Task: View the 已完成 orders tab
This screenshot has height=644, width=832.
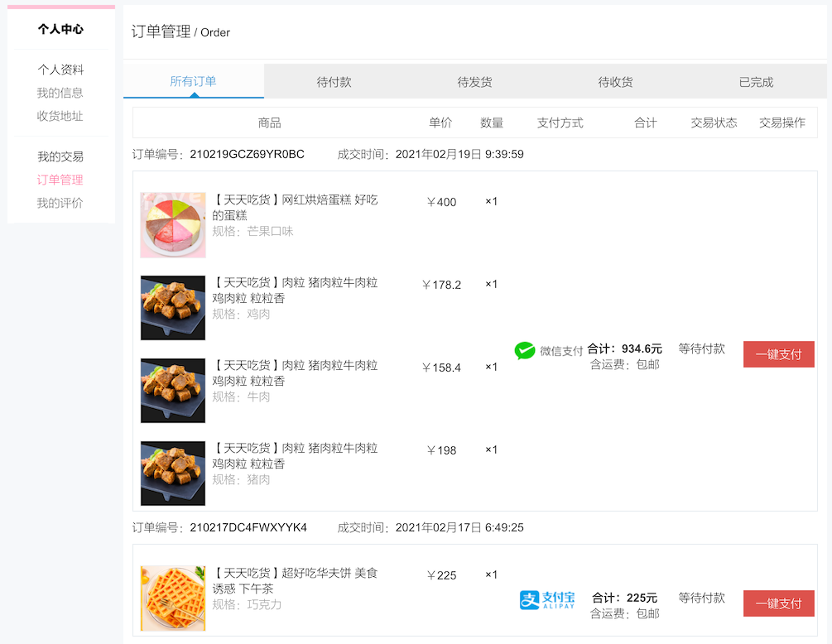Action: click(757, 82)
